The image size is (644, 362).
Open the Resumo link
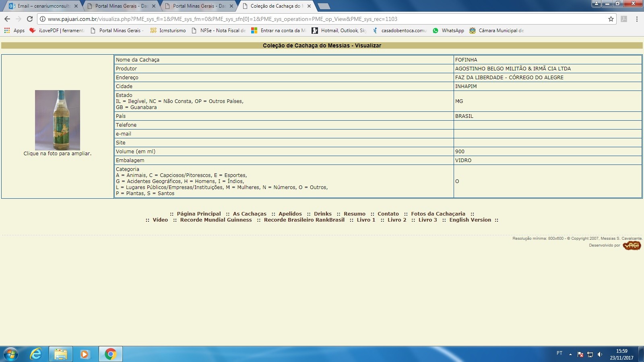pos(355,214)
